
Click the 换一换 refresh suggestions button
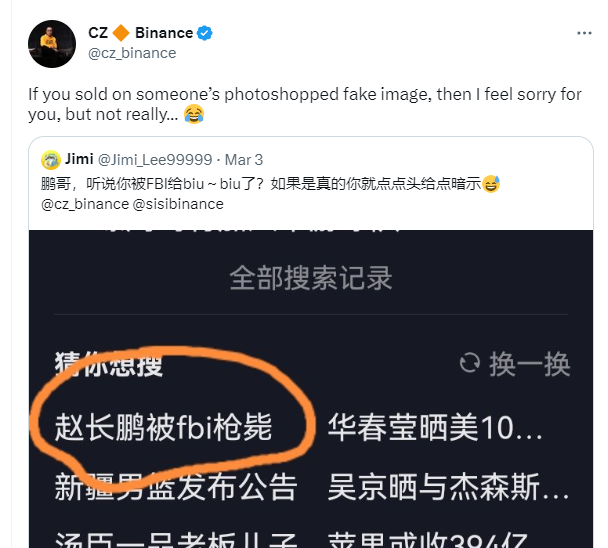[x=515, y=364]
